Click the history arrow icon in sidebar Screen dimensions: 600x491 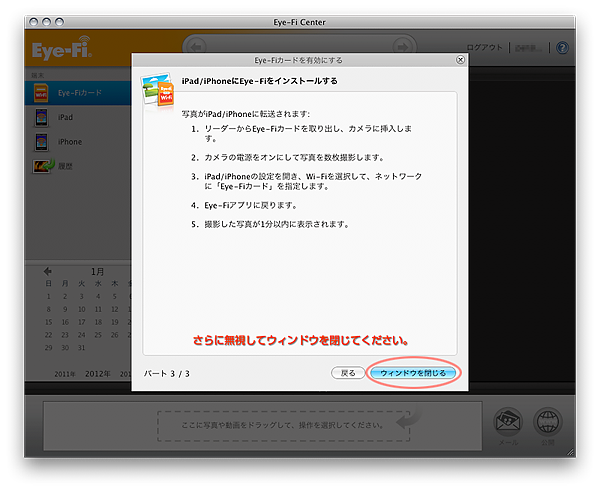point(43,166)
